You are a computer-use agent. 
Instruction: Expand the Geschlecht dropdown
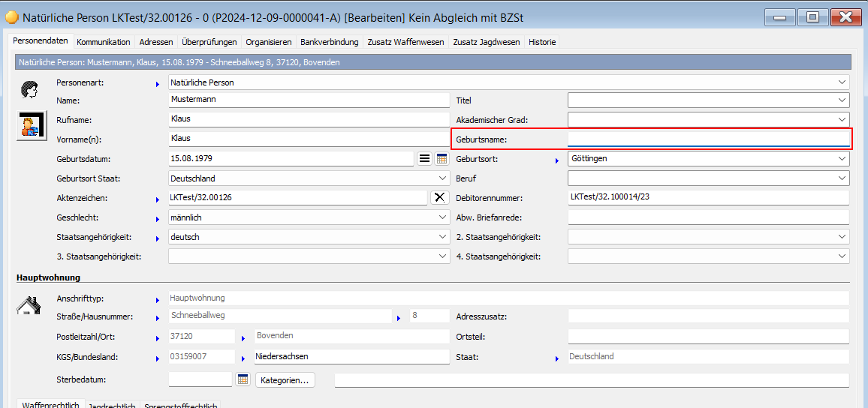(x=442, y=217)
